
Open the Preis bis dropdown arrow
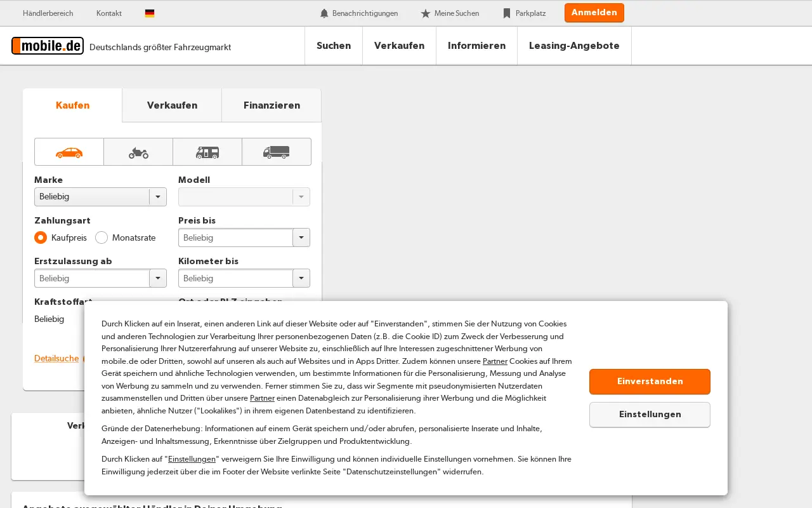point(301,237)
